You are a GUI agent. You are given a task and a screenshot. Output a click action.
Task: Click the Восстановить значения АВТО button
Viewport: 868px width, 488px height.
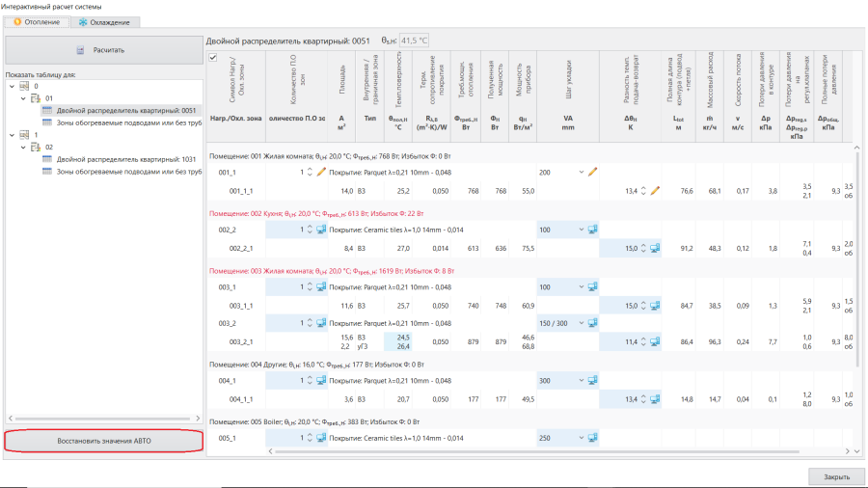click(104, 441)
